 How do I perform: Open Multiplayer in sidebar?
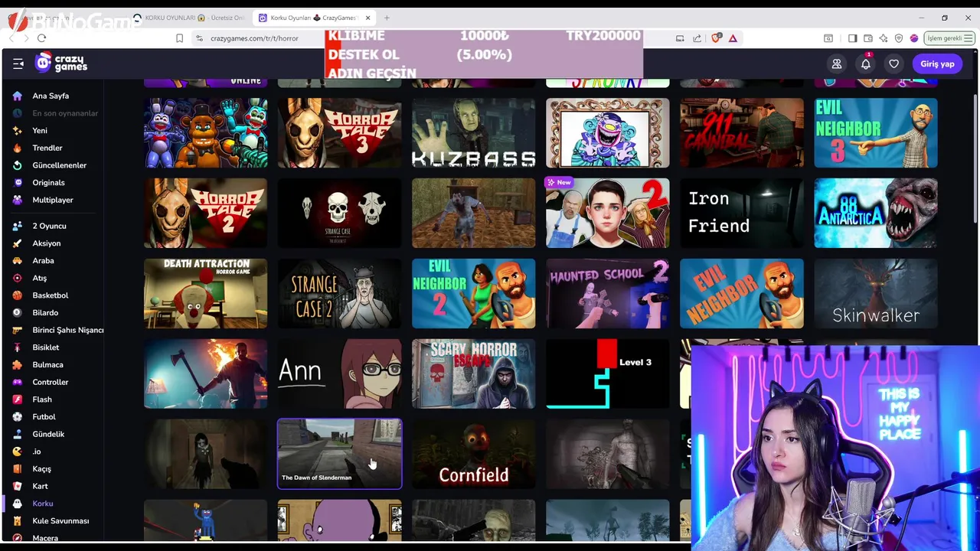(53, 200)
